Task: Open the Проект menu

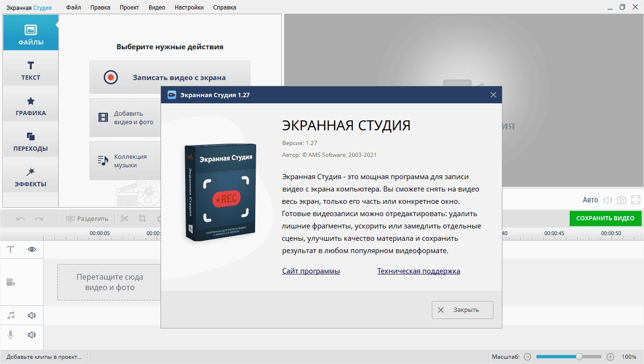Action: coord(129,7)
